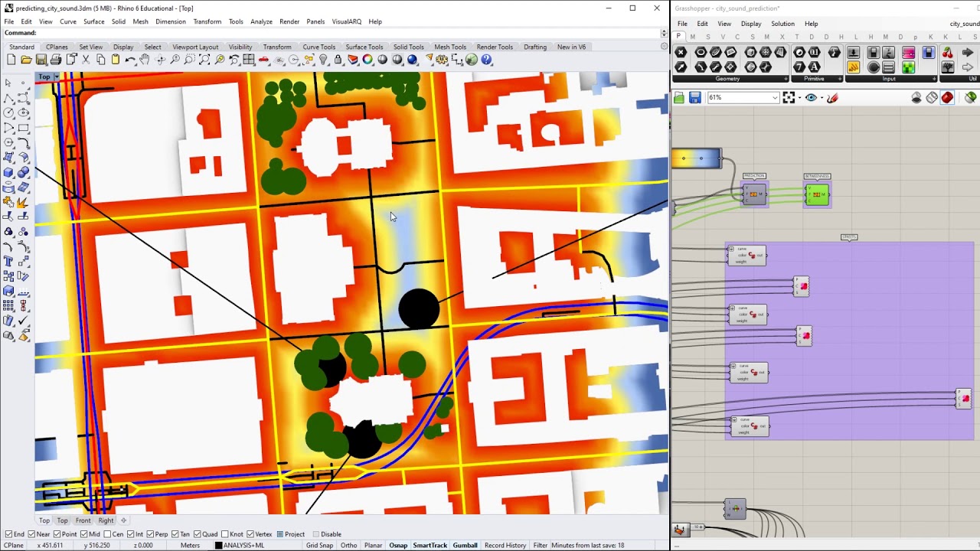Open the Rhino Transform menu

point(207,21)
